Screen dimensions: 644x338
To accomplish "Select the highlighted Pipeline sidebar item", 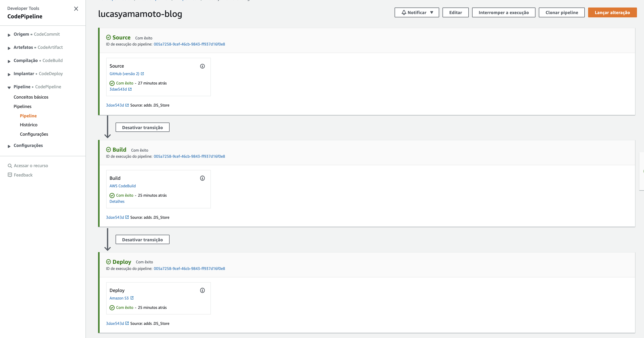I will pos(28,116).
